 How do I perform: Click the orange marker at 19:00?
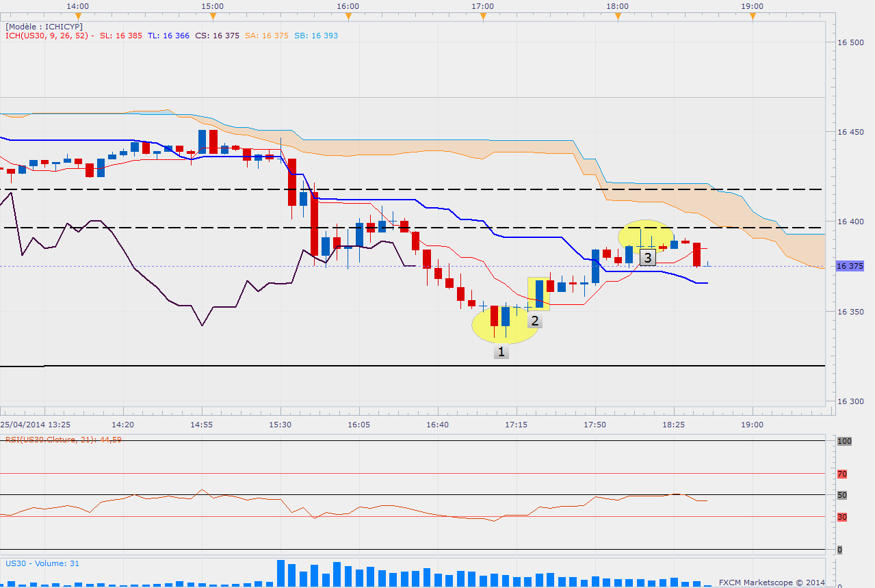[753, 15]
